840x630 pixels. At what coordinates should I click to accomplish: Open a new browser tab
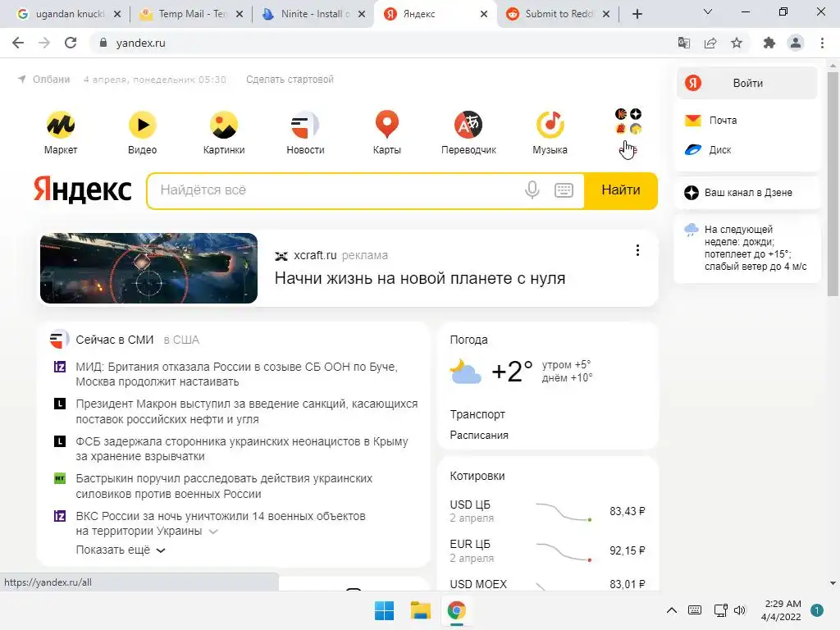637,14
